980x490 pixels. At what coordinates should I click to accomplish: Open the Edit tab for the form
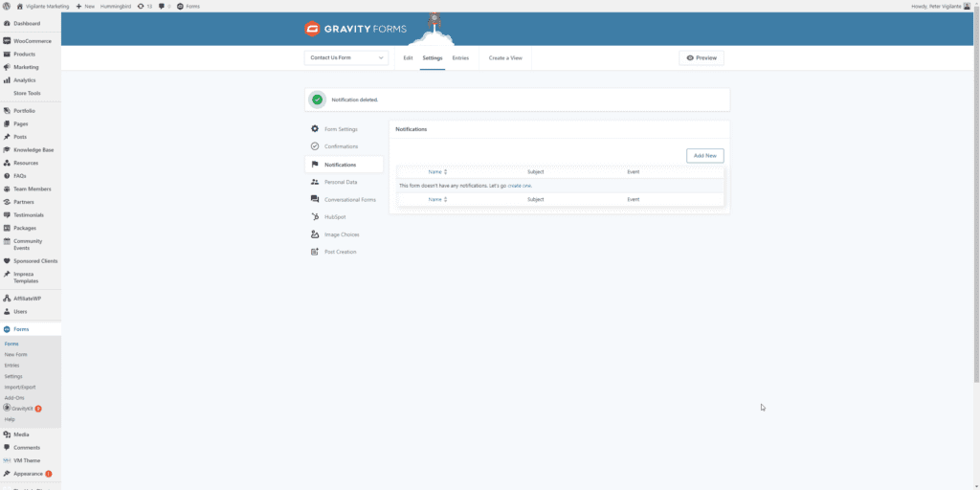tap(408, 57)
